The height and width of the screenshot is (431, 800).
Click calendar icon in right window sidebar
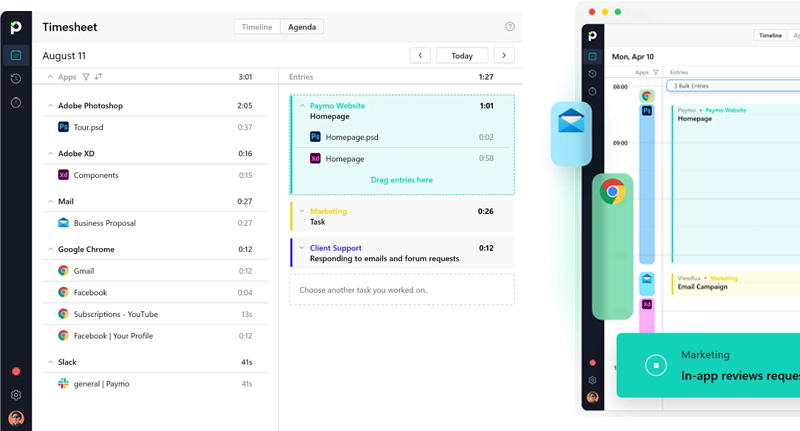point(592,56)
